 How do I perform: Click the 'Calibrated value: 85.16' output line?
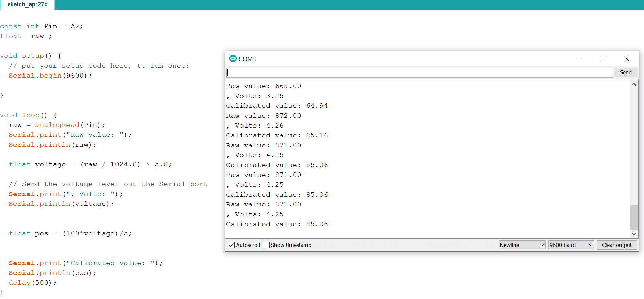[277, 135]
